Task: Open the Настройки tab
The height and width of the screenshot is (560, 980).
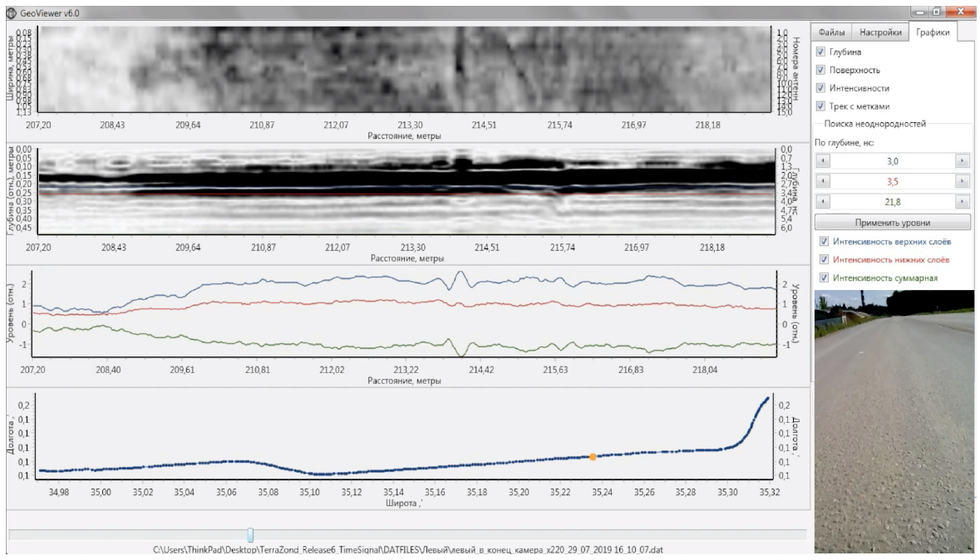Action: point(880,32)
